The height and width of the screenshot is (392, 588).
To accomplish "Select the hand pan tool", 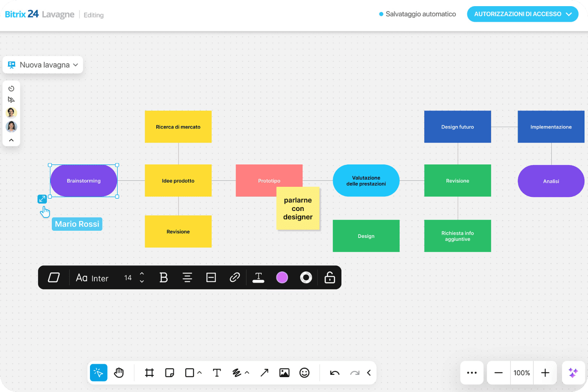I will click(x=119, y=373).
